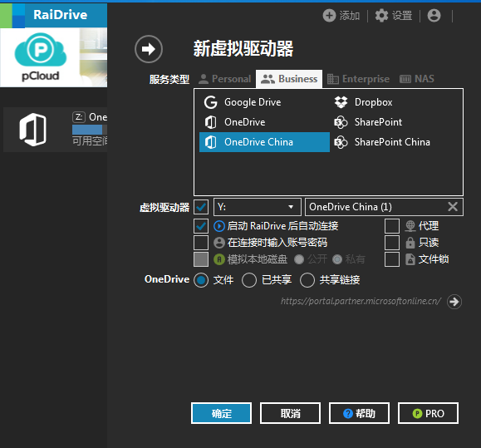Toggle auto-connect after RaiDrive starts checkbox
The image size is (481, 448).
pos(201,226)
